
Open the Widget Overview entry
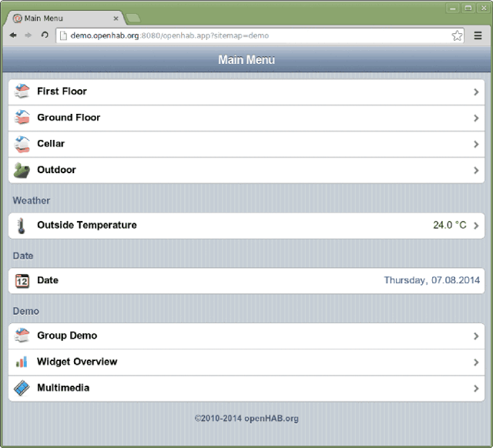click(246, 363)
